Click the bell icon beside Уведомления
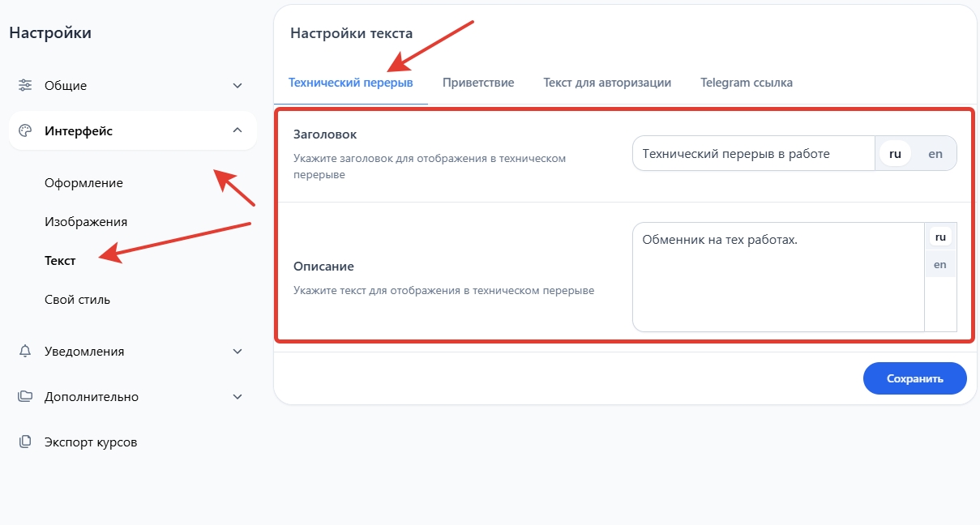 [x=25, y=351]
